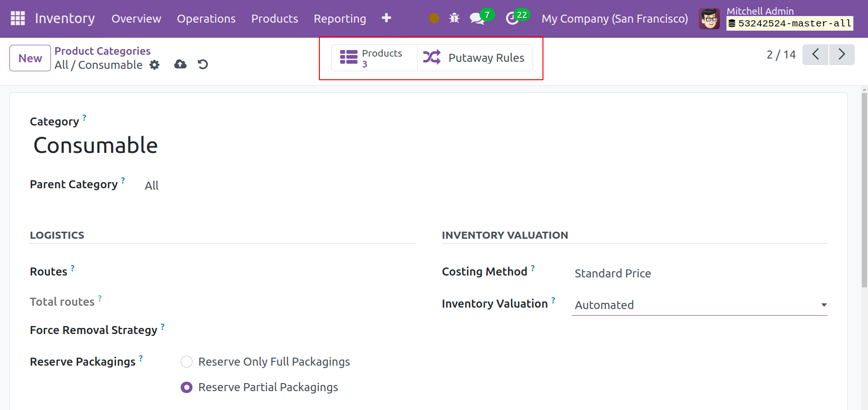Select Reserve Partial Packagings option
This screenshot has width=868, height=410.
tap(187, 387)
